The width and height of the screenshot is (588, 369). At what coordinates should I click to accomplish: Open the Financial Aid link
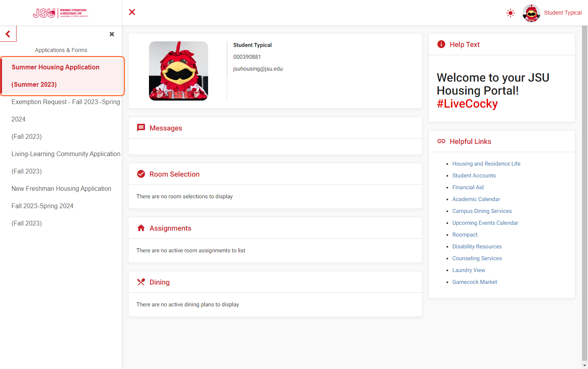(x=468, y=187)
